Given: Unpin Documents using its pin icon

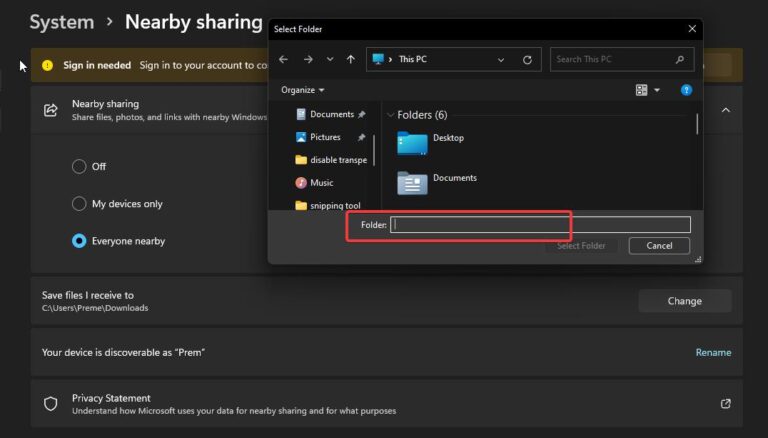Looking at the screenshot, I should tap(361, 114).
